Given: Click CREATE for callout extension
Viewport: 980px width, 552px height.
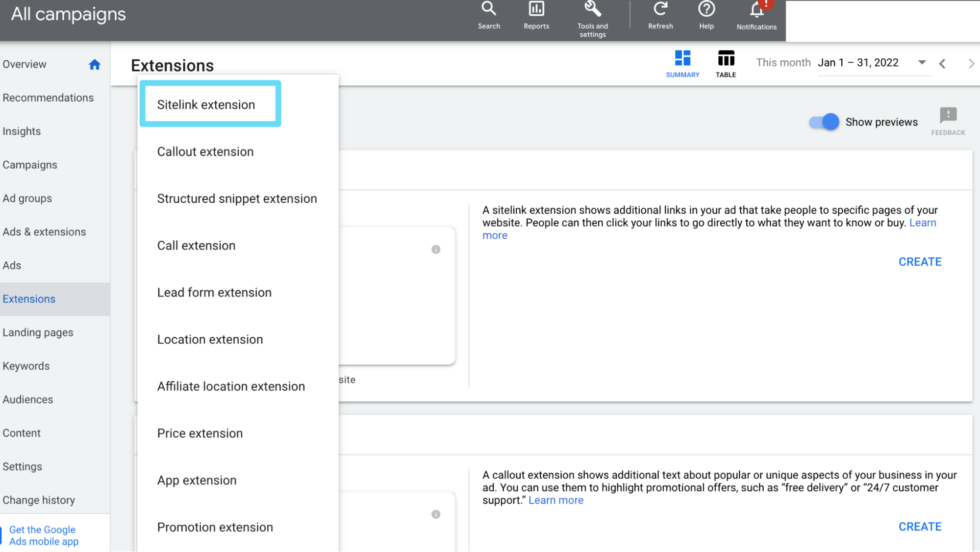Looking at the screenshot, I should (x=920, y=527).
